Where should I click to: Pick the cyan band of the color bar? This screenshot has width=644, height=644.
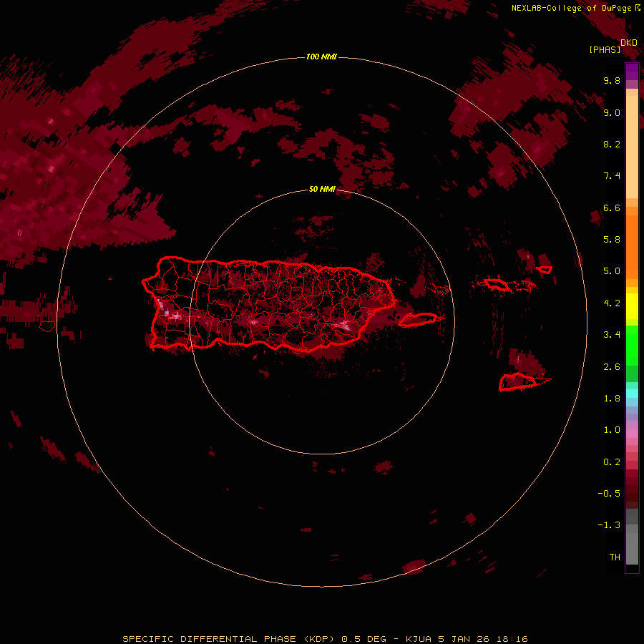tap(632, 393)
